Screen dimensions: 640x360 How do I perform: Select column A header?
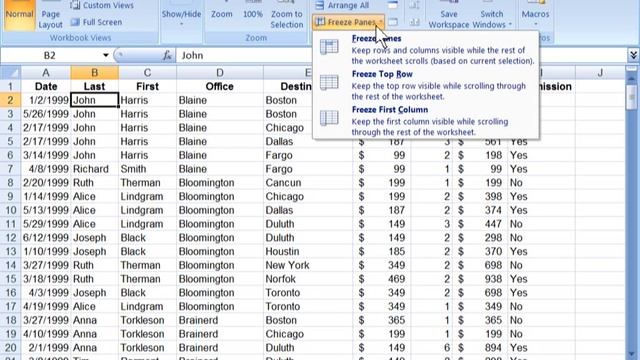point(46,73)
